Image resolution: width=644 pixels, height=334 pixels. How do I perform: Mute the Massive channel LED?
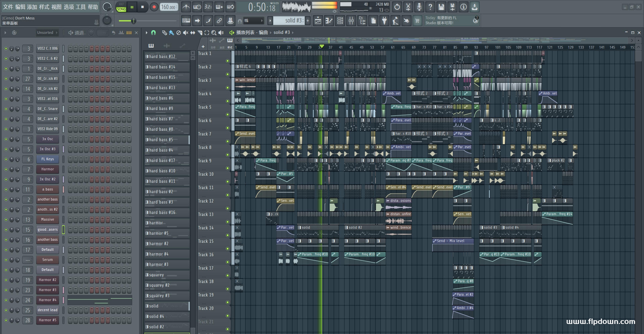[x=6, y=220]
